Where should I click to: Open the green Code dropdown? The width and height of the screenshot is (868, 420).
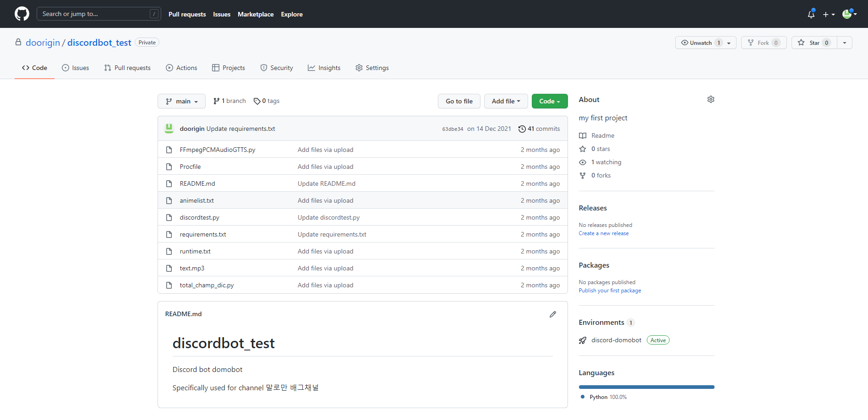[x=550, y=101]
